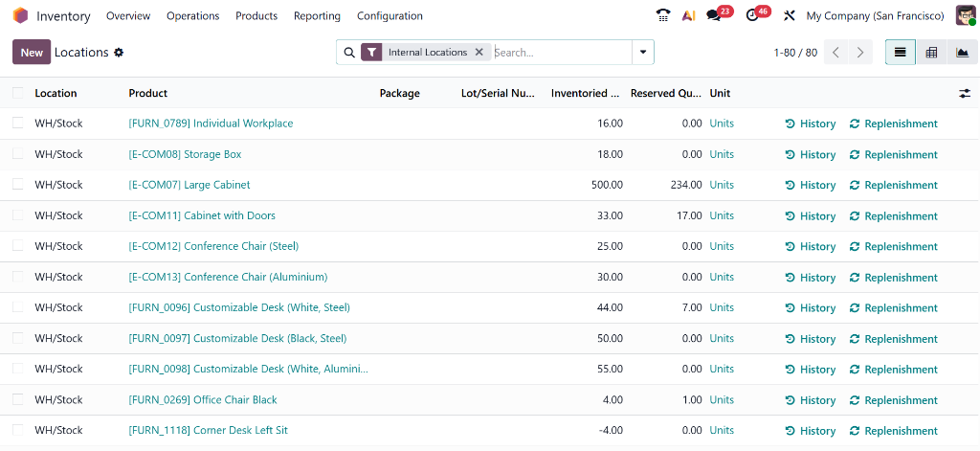980x451 pixels.
Task: Switch to the pivot grid view
Action: tap(931, 53)
